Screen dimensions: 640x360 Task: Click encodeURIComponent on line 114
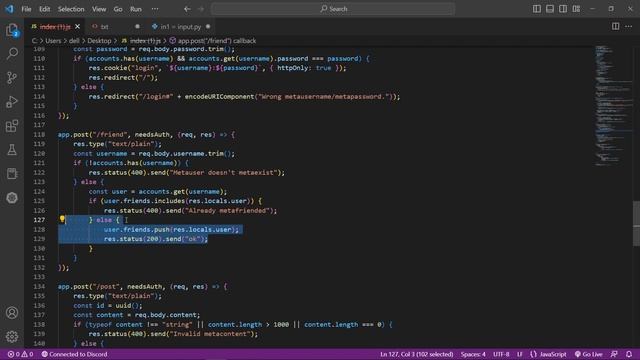(220, 97)
